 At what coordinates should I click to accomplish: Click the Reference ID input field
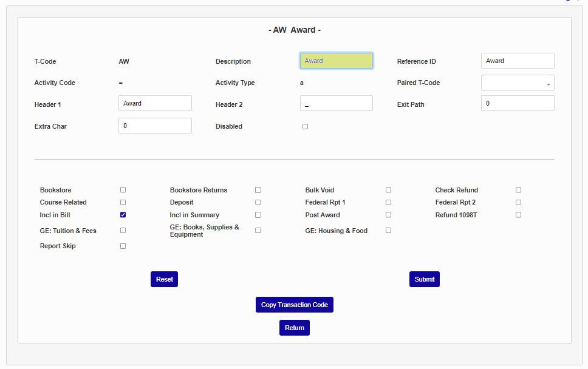518,61
